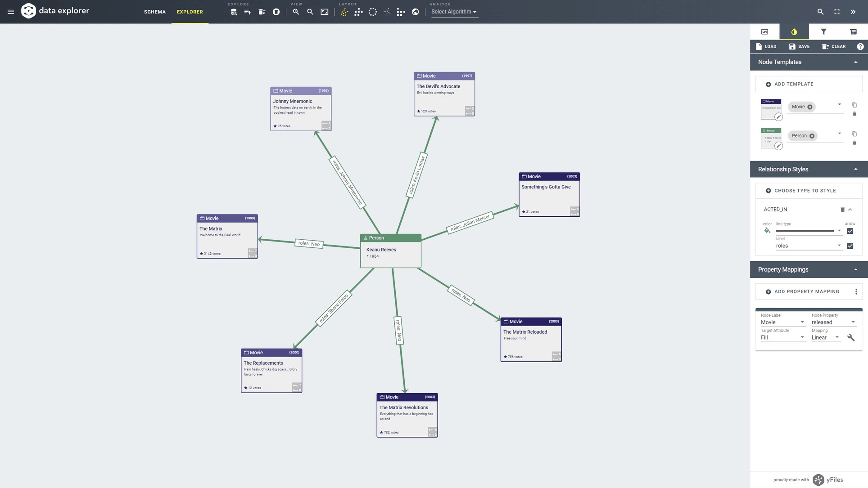The width and height of the screenshot is (868, 488).
Task: Click the globe map layout icon
Action: 416,12
